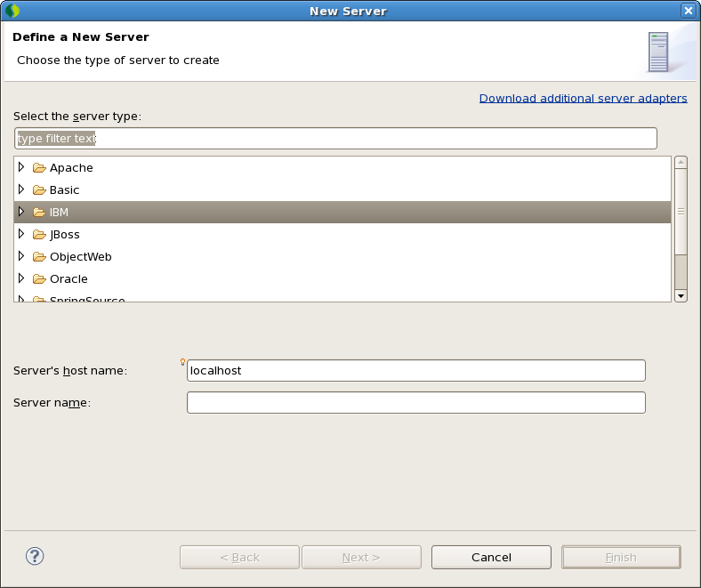Expand the Basic server category
The height and width of the screenshot is (588, 701).
pos(21,189)
